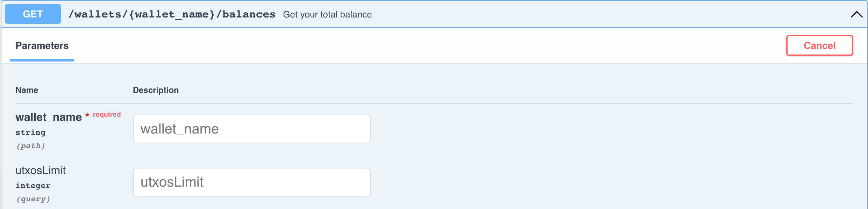The image size is (868, 209).
Task: Click the Name column header
Action: tap(27, 90)
